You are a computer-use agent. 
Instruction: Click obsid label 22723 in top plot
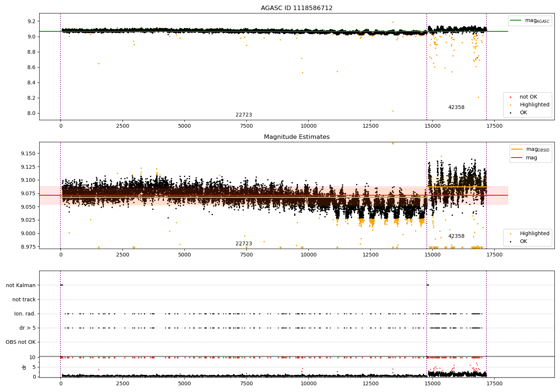pos(244,115)
